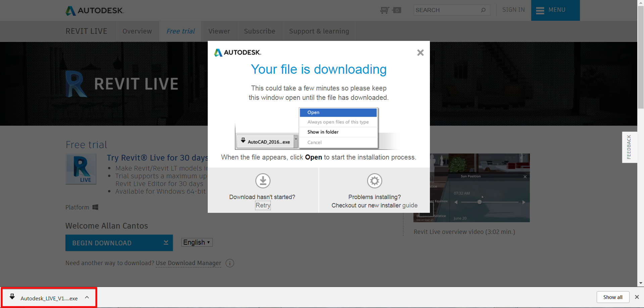Click the download arrow circle icon

(x=263, y=181)
